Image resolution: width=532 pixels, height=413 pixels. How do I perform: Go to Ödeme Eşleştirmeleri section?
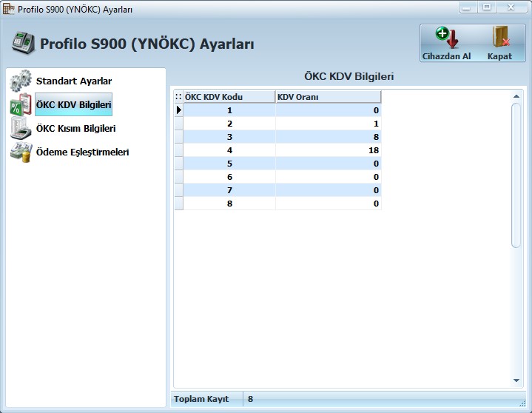tap(82, 152)
